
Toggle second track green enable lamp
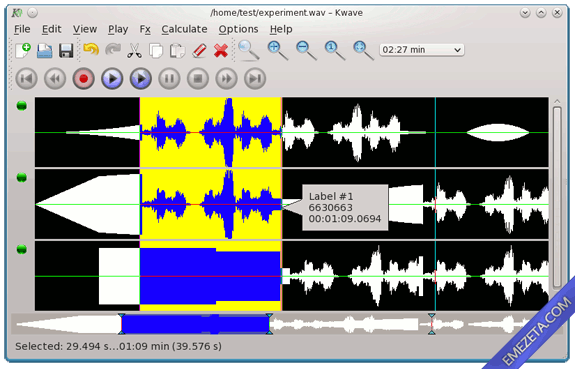[x=22, y=178]
